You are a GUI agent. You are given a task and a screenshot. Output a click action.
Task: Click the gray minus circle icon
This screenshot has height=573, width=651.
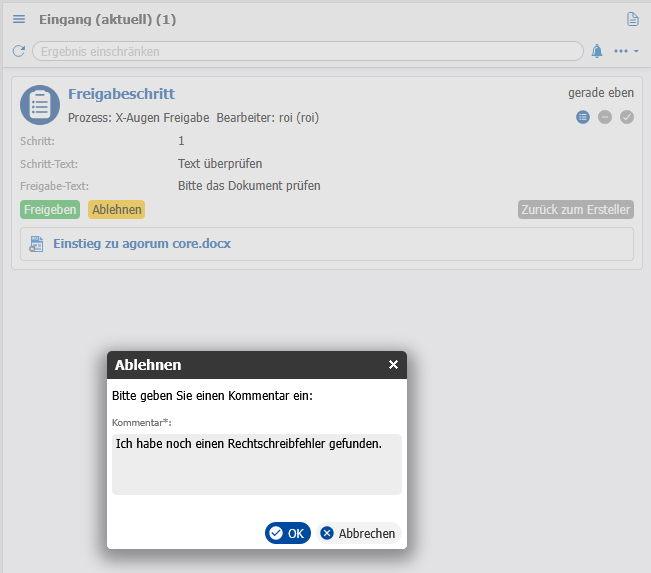pyautogui.click(x=605, y=117)
